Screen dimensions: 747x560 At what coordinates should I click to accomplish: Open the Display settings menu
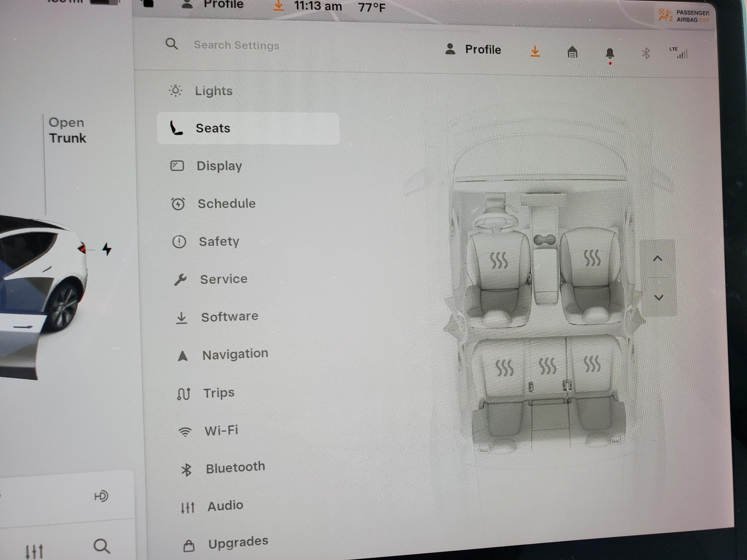219,166
